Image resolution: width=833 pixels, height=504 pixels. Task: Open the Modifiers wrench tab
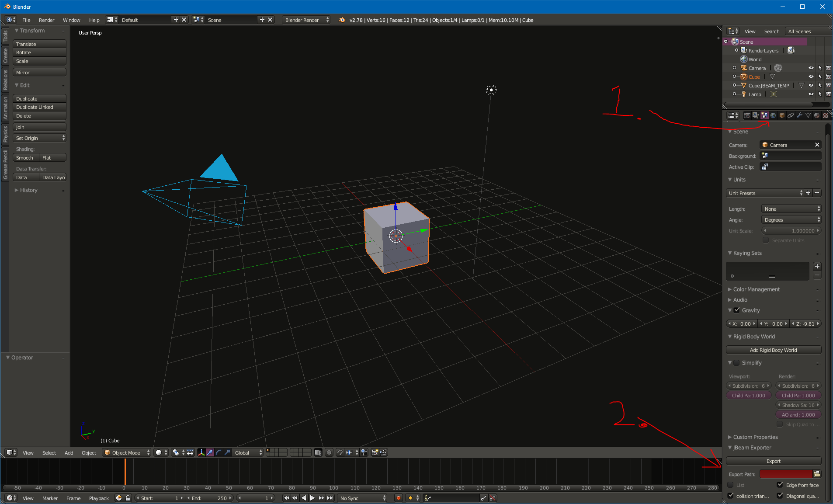point(799,115)
